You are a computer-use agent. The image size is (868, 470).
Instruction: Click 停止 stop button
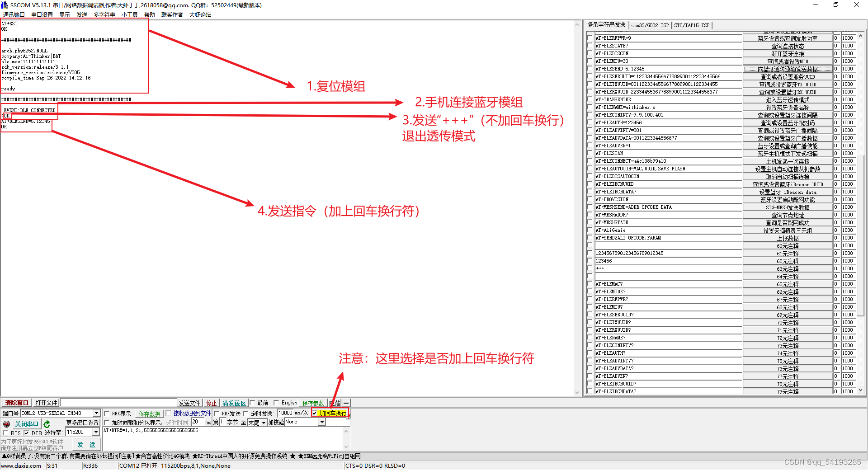(212, 403)
